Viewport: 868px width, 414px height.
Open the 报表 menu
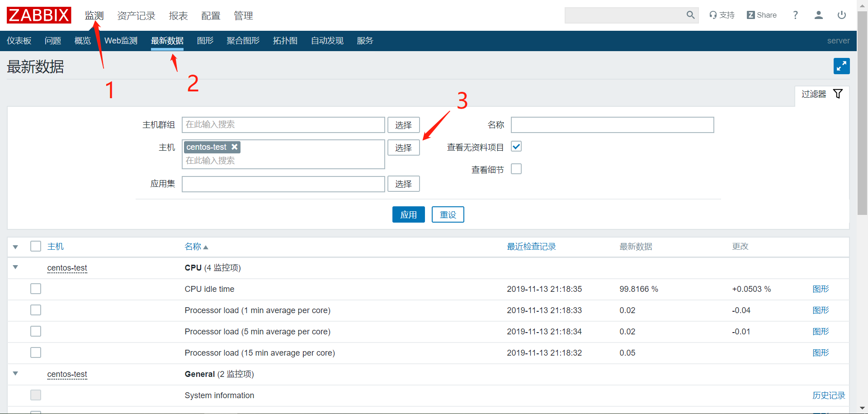coord(178,16)
